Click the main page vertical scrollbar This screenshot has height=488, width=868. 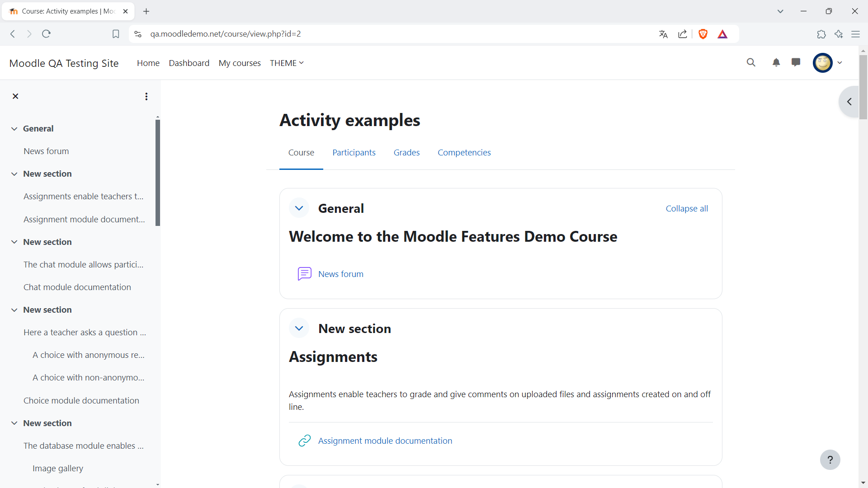coord(863,87)
